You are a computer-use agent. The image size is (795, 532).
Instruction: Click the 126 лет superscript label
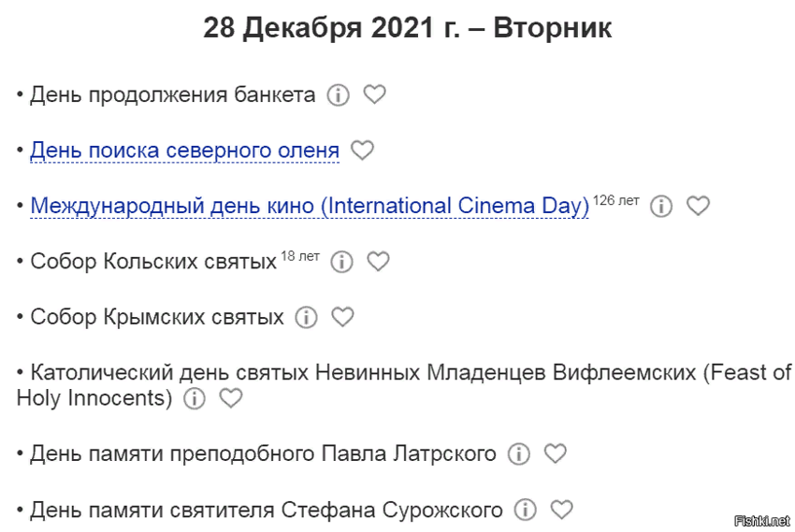click(x=615, y=200)
